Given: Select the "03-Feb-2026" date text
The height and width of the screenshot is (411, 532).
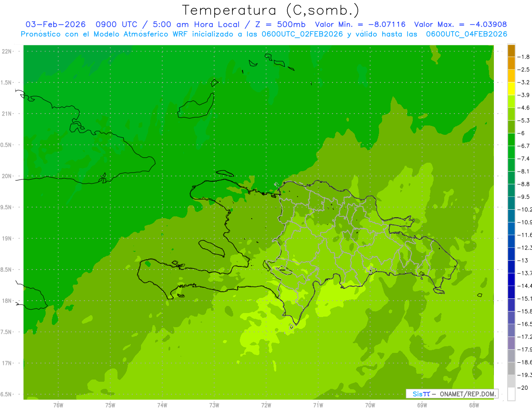Looking at the screenshot, I should coord(55,24).
